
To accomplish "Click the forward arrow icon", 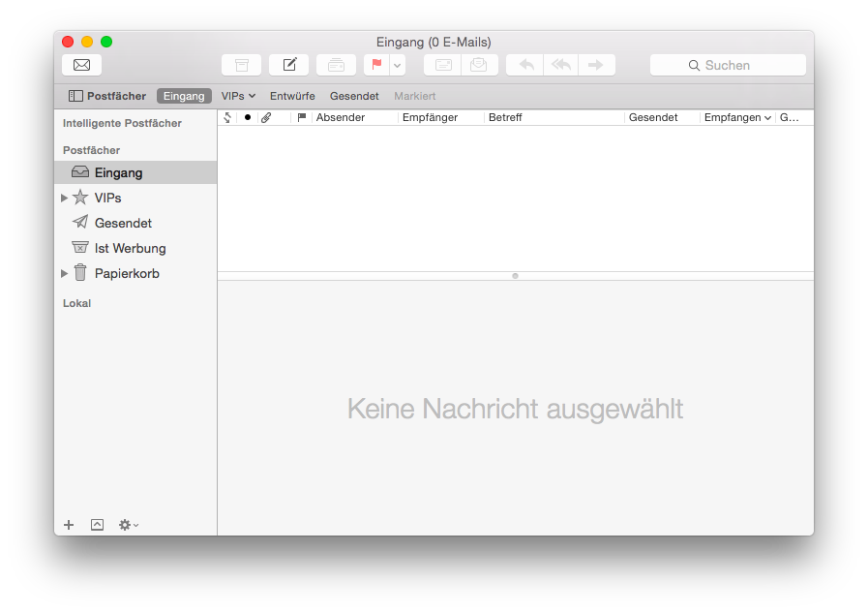I will [596, 65].
